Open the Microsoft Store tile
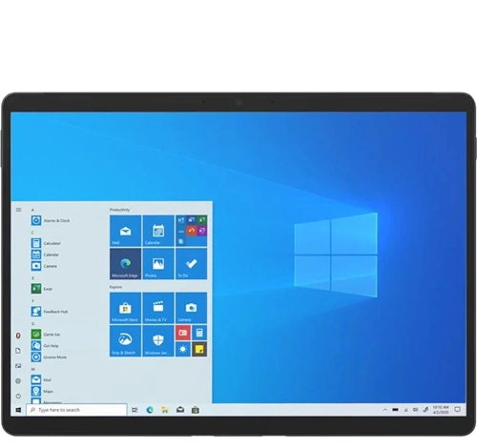477x448 pixels. pos(125,308)
